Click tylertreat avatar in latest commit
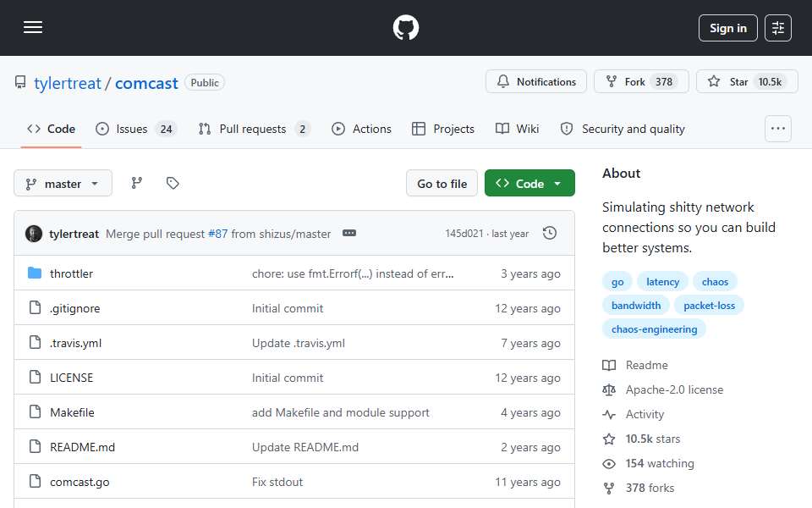This screenshot has width=812, height=508. point(34,234)
